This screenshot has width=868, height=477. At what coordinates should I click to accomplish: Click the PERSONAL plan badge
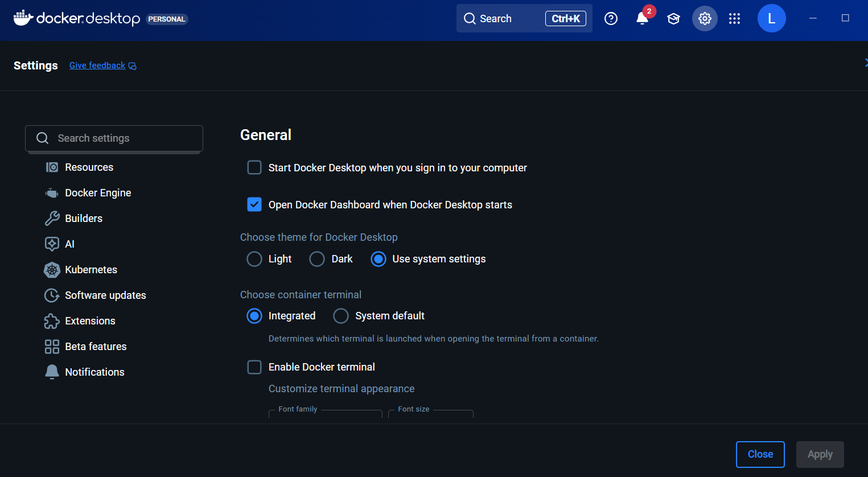coord(167,19)
